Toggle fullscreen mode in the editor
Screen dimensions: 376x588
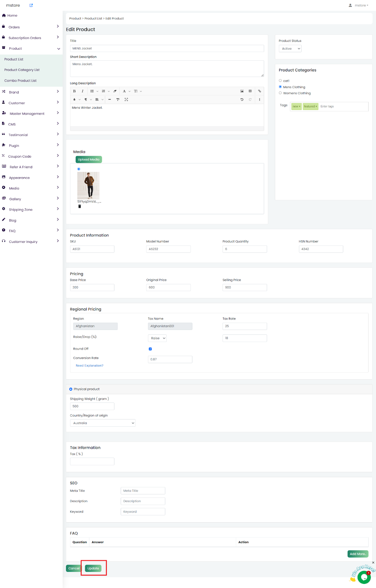click(x=126, y=100)
